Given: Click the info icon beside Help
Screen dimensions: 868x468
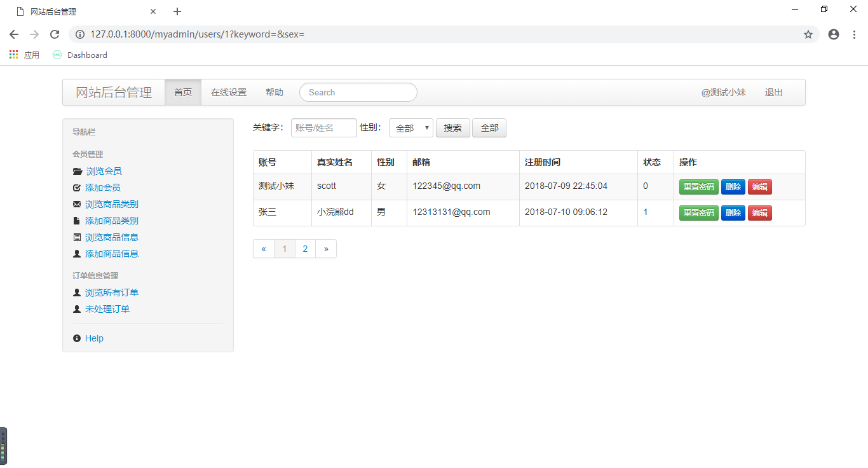Looking at the screenshot, I should [x=77, y=339].
